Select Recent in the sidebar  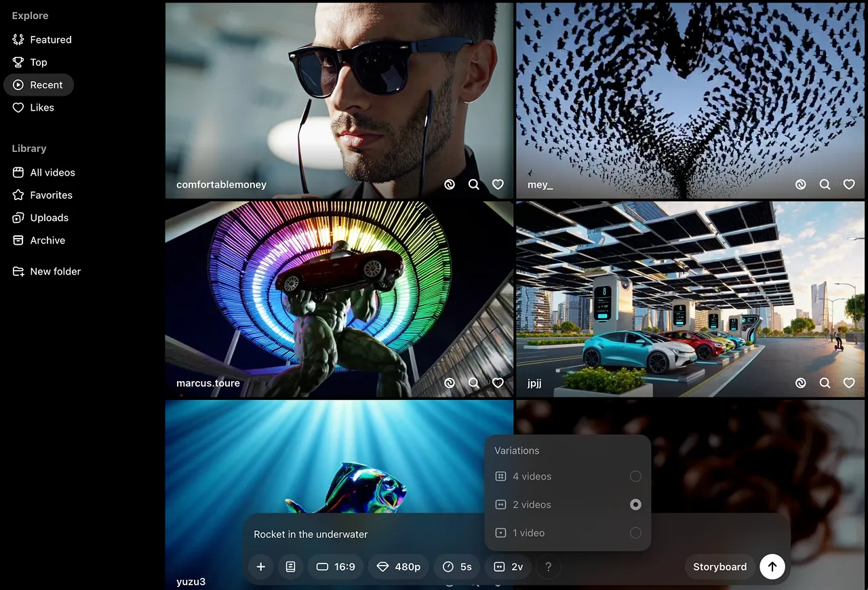[39, 85]
